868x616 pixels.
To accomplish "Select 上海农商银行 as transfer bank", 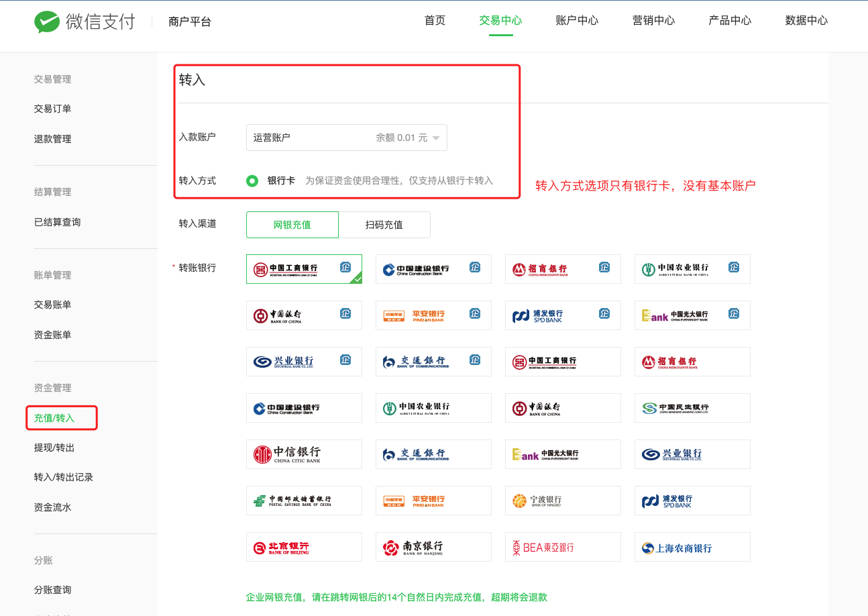I will tap(692, 547).
